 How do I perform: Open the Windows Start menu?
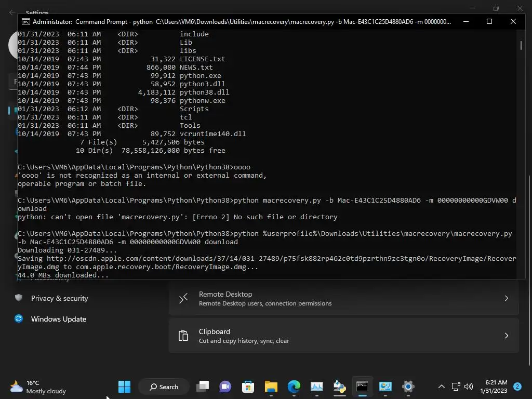[x=124, y=387]
